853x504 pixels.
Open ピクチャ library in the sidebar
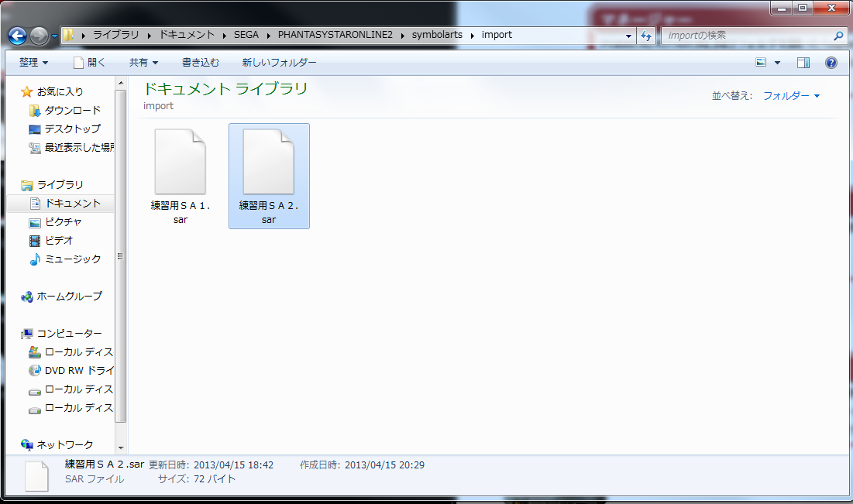[63, 222]
